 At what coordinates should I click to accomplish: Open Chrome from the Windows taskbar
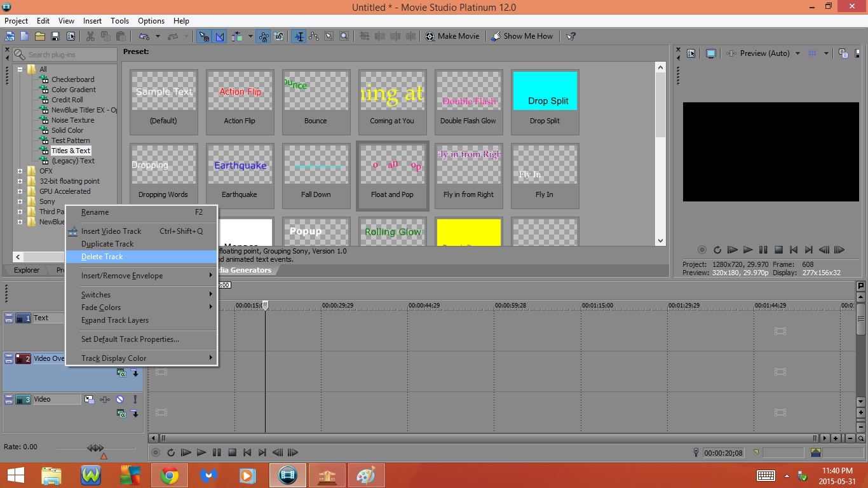click(169, 475)
